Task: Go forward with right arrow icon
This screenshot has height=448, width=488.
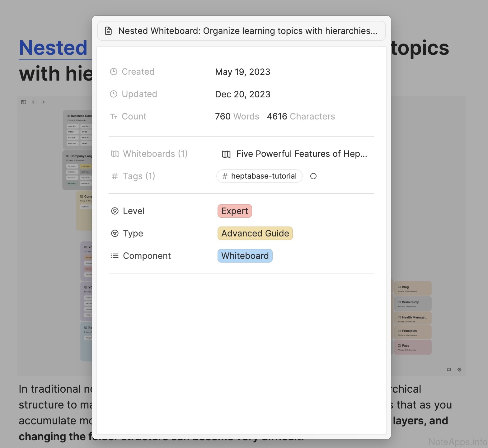Action: pos(43,102)
